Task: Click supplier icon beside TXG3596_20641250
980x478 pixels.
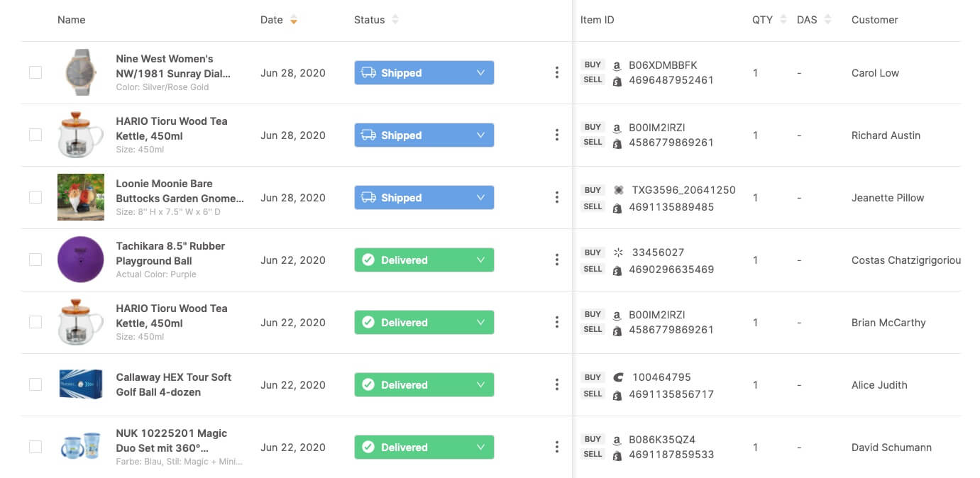Action: point(618,190)
